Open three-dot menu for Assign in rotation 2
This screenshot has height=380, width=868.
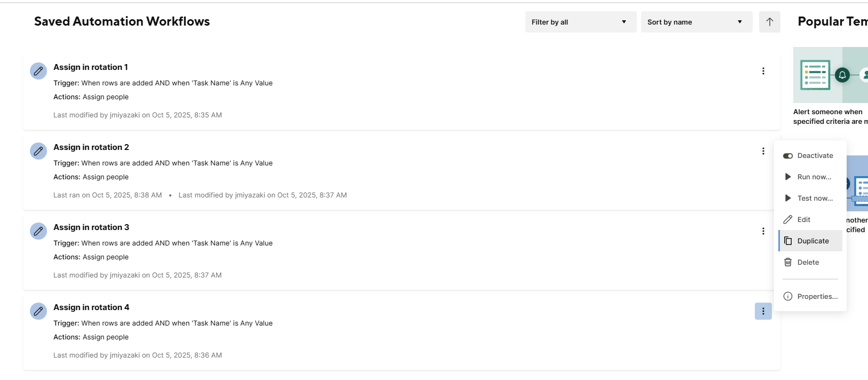pos(763,151)
